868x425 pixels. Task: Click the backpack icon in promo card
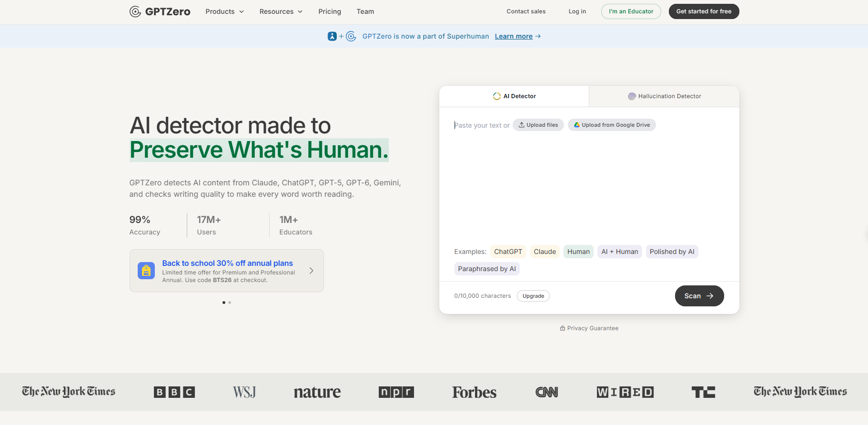pyautogui.click(x=146, y=271)
